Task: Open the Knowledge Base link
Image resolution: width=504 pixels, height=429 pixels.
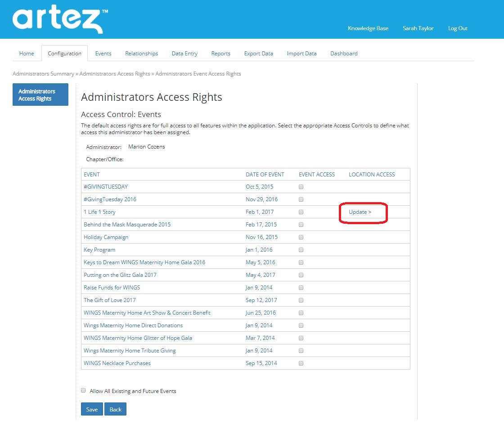Action: 368,28
